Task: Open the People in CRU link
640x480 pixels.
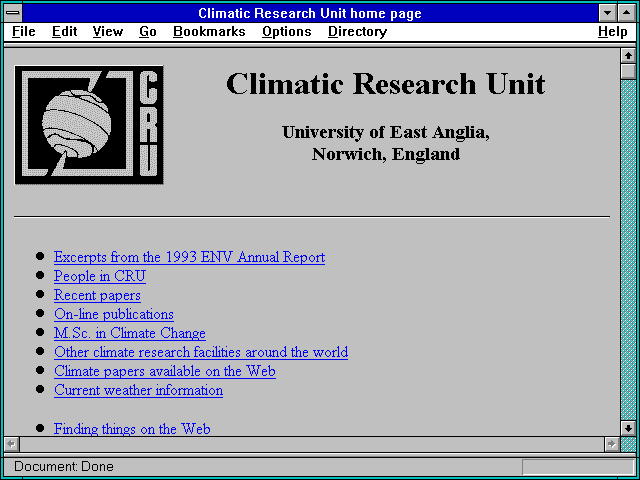Action: (100, 276)
